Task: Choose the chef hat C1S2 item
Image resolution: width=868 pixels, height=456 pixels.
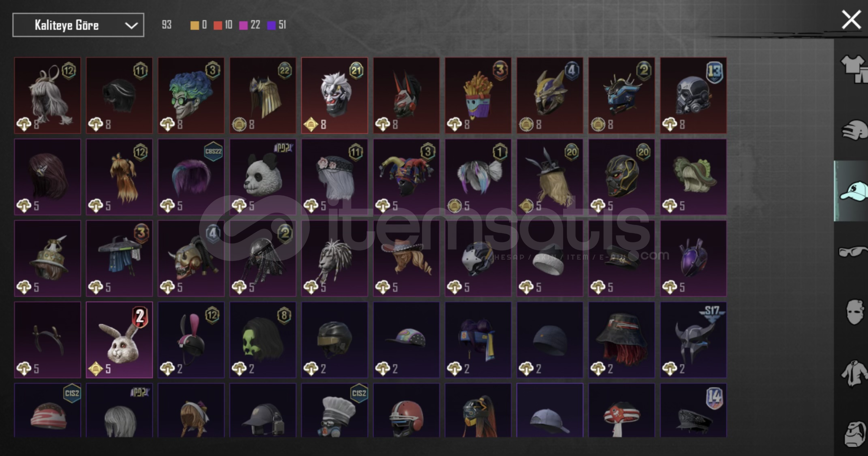Action: click(335, 410)
